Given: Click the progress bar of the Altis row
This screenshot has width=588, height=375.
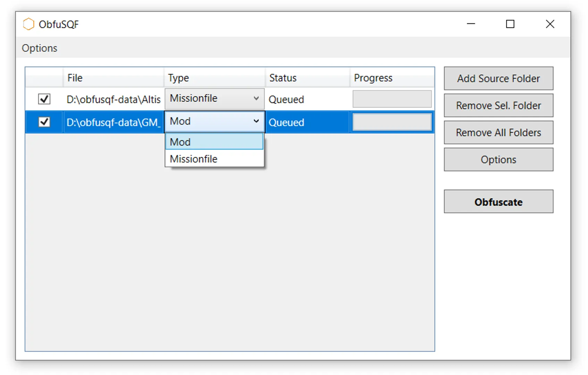Looking at the screenshot, I should click(x=392, y=99).
